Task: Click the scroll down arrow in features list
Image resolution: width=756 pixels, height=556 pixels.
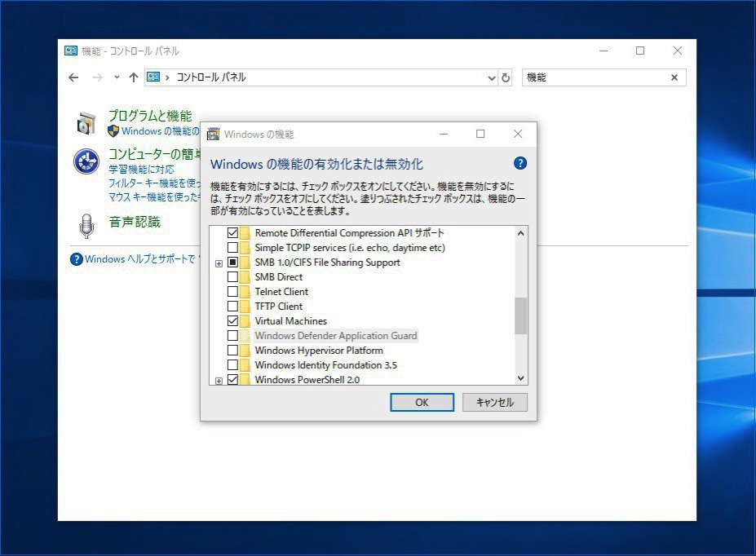Action: tap(520, 378)
